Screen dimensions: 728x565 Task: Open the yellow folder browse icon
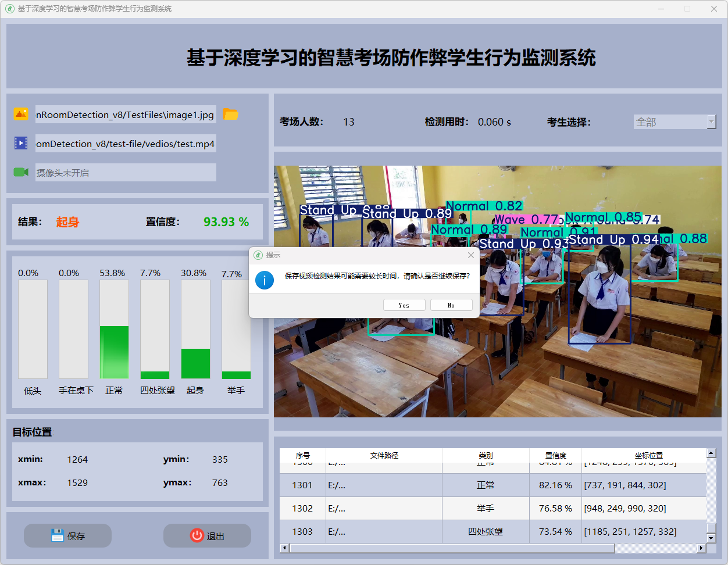click(231, 115)
